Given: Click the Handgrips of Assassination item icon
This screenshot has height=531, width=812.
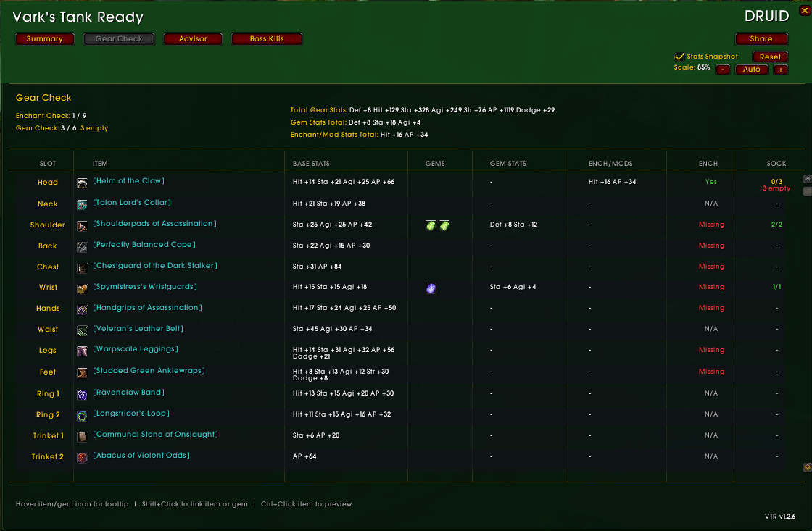Looking at the screenshot, I should coord(82,309).
